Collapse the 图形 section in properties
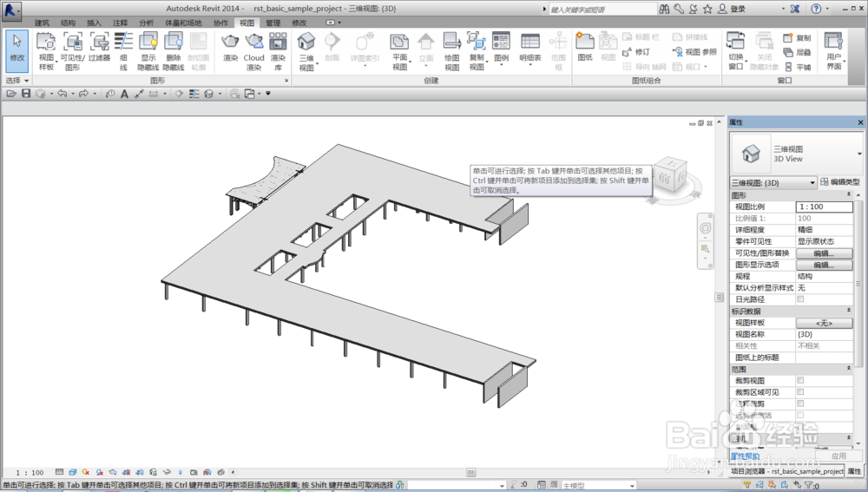The image size is (868, 492). (x=849, y=195)
